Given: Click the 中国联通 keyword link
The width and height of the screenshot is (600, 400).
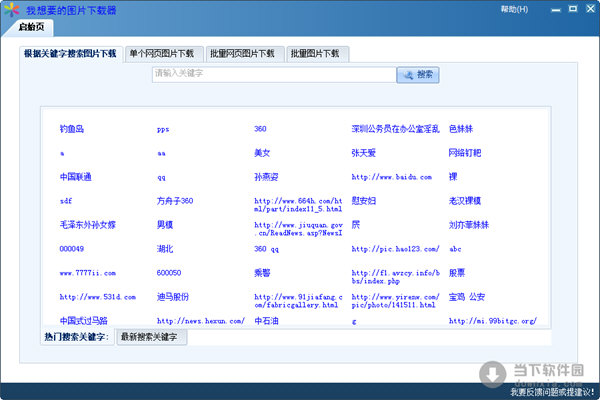Looking at the screenshot, I should click(x=75, y=177).
